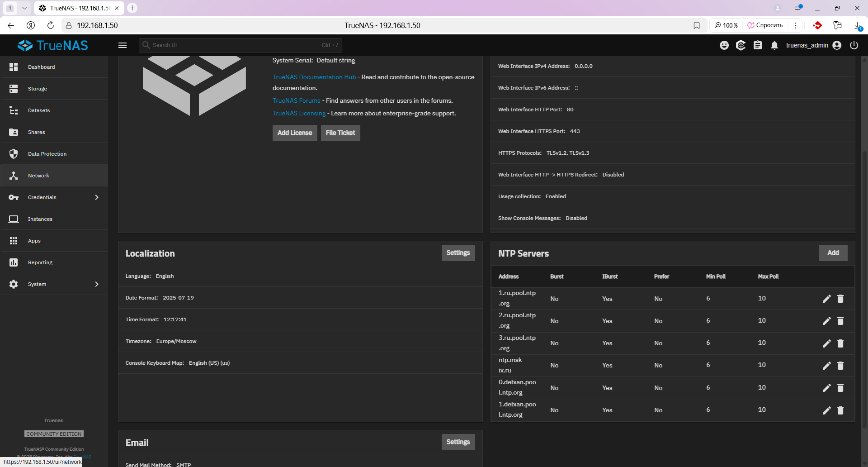Screen dimensions: 868x467
Task: Click the Address column header
Action: [x=509, y=276]
